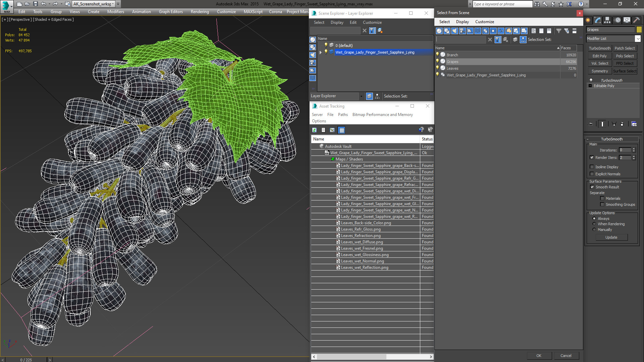
Task: Uncheck Smooth Result checkbox
Action: coord(592,187)
